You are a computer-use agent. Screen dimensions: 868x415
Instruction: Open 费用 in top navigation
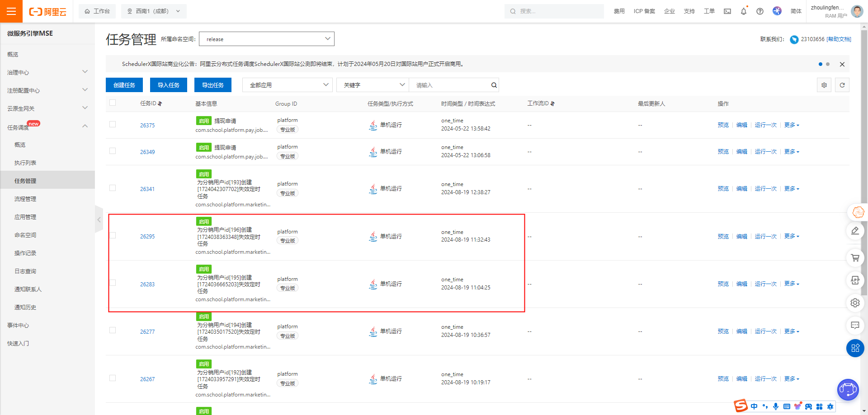(619, 11)
